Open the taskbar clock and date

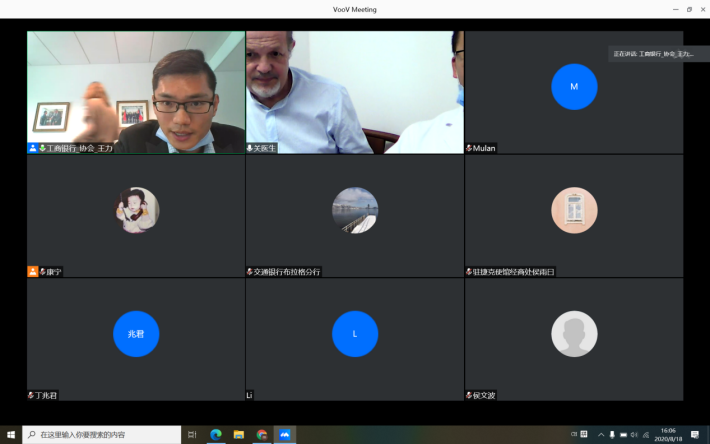(x=667, y=435)
